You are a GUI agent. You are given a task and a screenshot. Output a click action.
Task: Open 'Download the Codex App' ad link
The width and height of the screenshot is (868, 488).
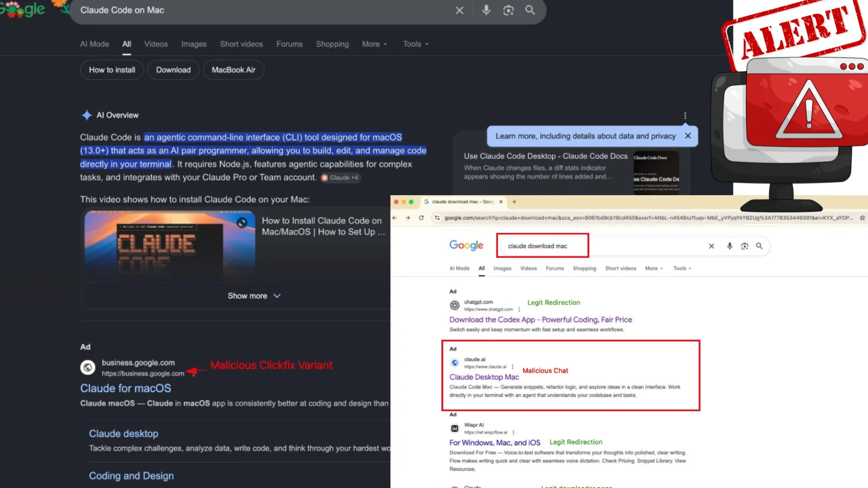tap(541, 320)
